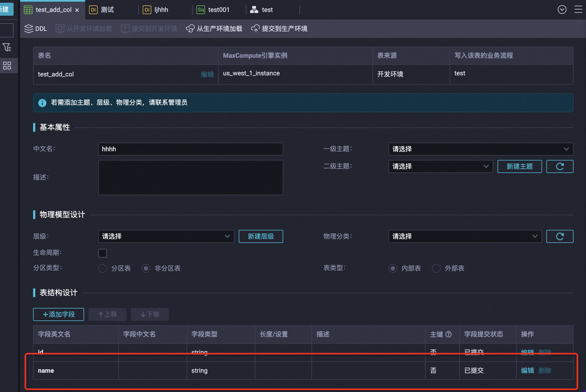Click the string type cell in name row
Screen dimensions: 586x392
[221, 371]
